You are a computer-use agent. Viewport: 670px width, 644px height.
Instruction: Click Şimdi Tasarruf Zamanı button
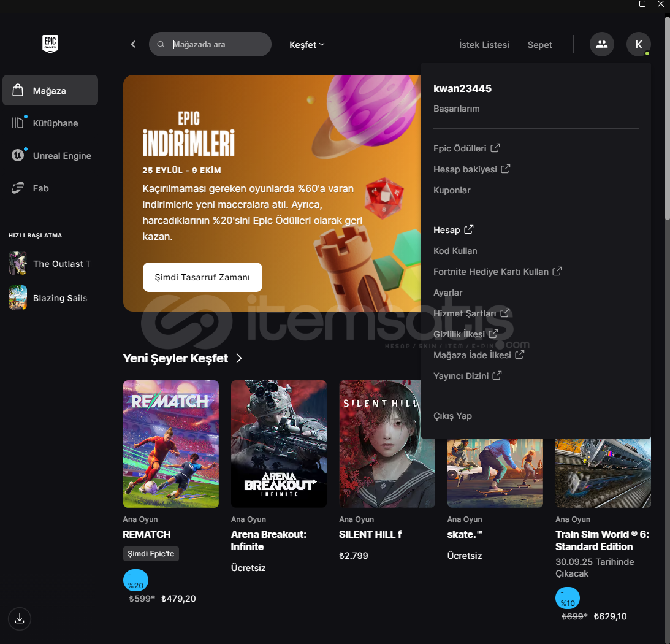(202, 277)
